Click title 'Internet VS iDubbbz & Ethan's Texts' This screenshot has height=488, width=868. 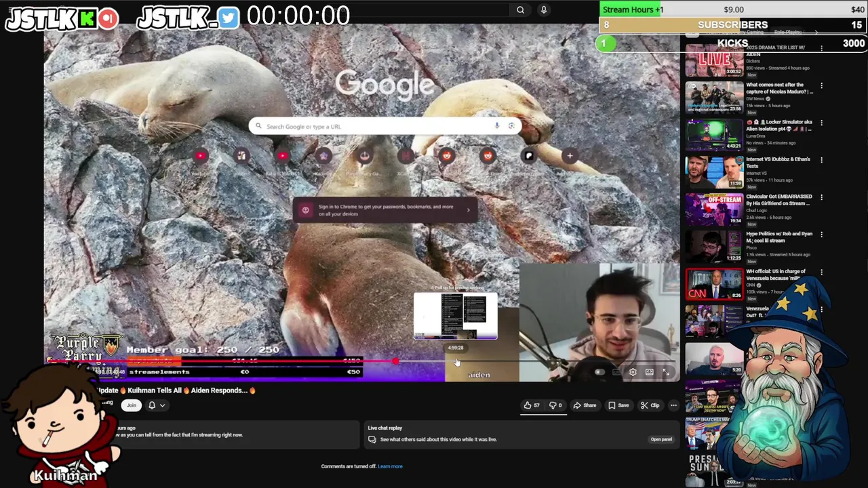point(778,163)
